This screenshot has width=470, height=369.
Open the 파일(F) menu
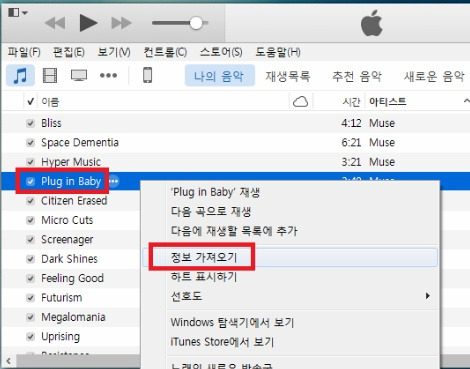(x=24, y=52)
